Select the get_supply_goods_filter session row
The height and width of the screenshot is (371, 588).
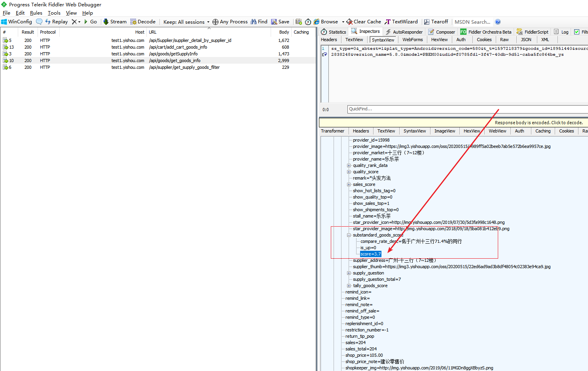click(x=158, y=67)
